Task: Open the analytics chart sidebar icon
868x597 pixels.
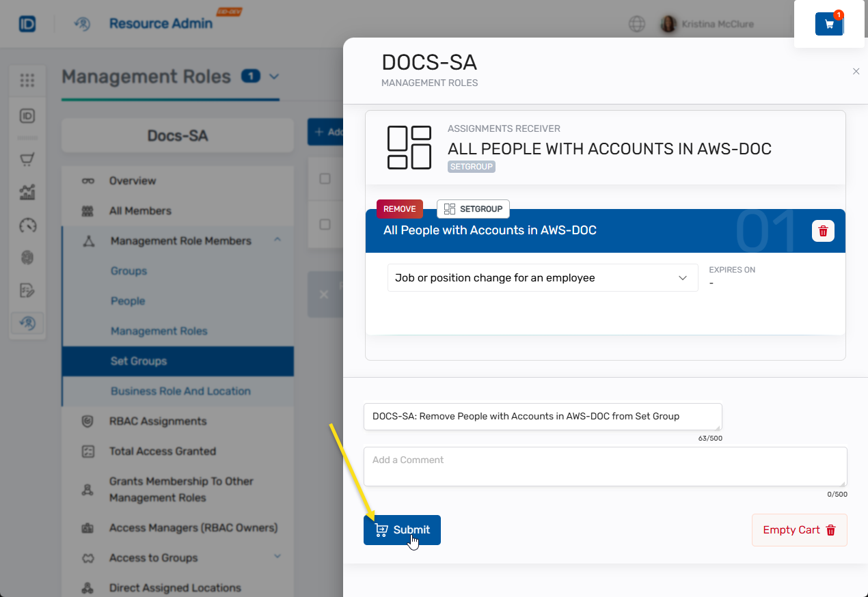Action: pos(27,193)
